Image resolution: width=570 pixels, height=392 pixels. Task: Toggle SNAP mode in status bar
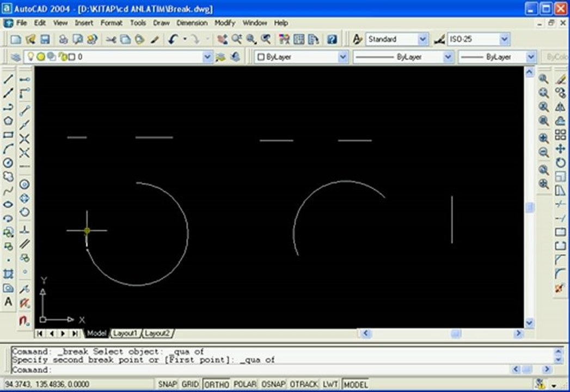[x=167, y=384]
